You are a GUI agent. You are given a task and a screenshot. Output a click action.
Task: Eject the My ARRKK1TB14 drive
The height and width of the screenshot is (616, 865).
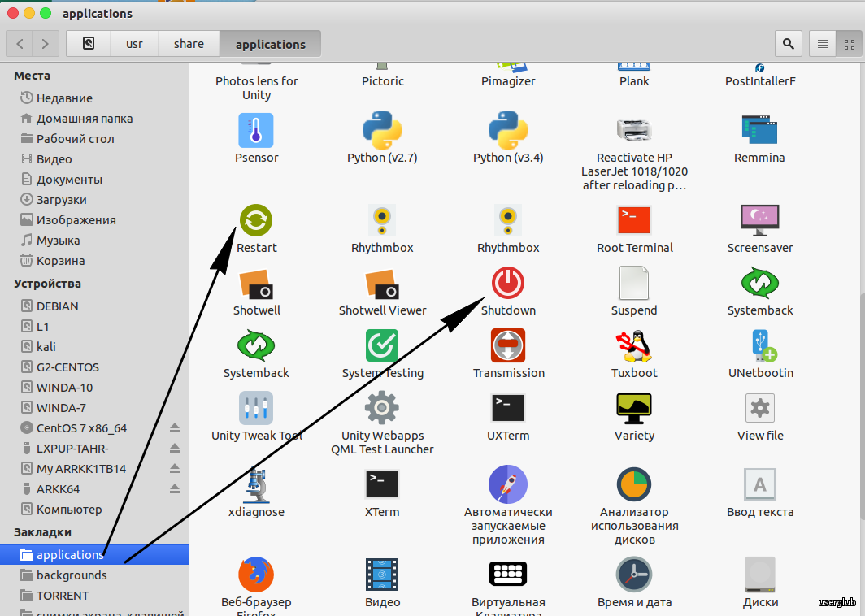click(174, 469)
